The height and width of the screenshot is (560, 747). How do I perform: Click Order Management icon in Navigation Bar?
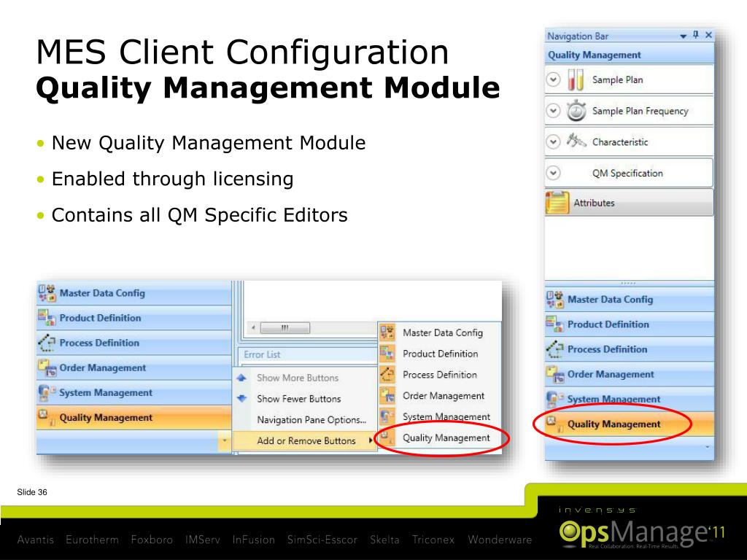click(x=554, y=374)
